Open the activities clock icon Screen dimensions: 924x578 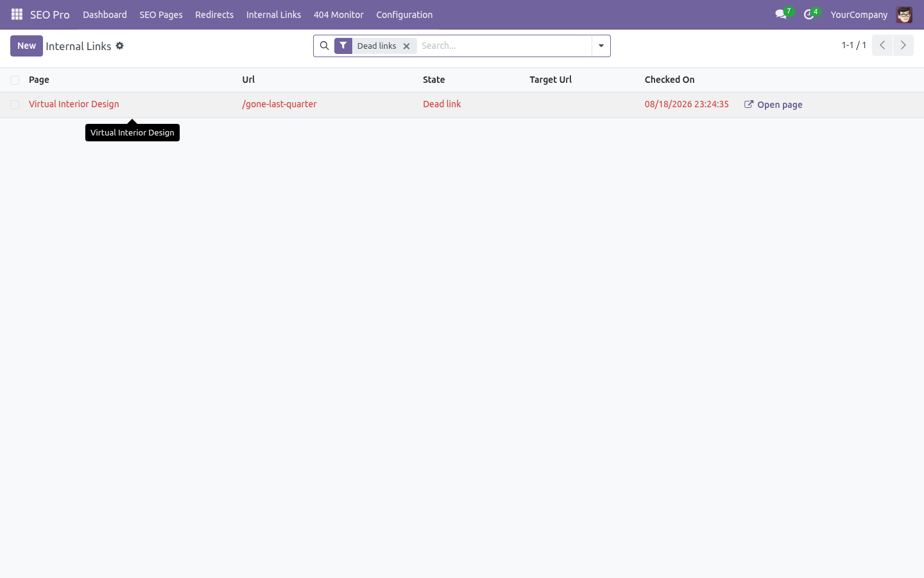coord(809,14)
